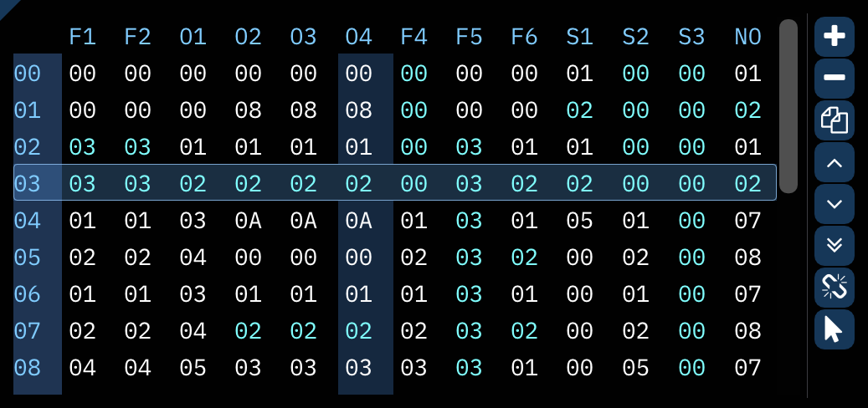Click the minus icon to remove row

834,79
